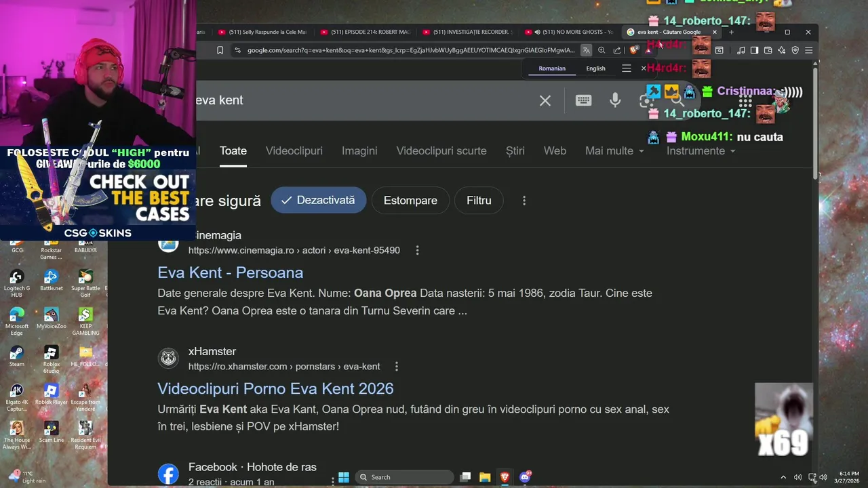This screenshot has width=868, height=488.
Task: Open Scam Line desktop shortcut
Action: (x=51, y=432)
